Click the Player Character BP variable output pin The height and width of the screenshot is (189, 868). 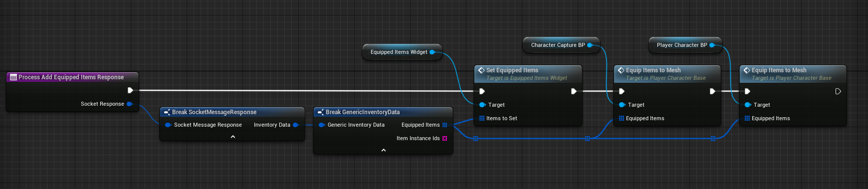[712, 45]
